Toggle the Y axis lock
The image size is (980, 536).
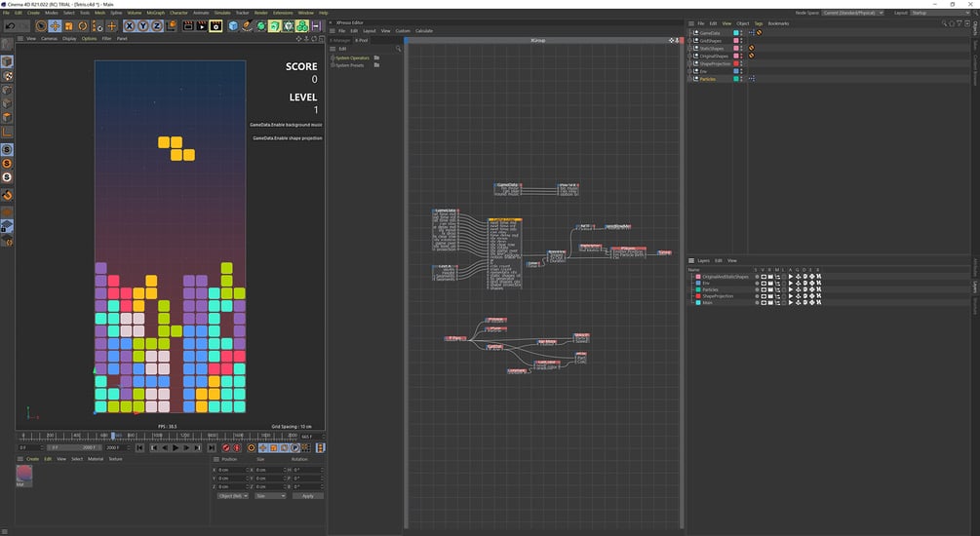(x=143, y=26)
